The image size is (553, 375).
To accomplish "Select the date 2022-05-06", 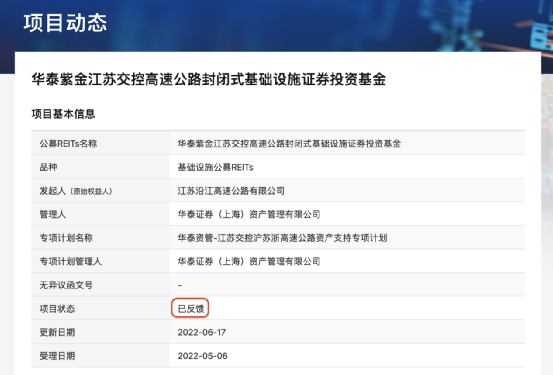I will 202,356.
